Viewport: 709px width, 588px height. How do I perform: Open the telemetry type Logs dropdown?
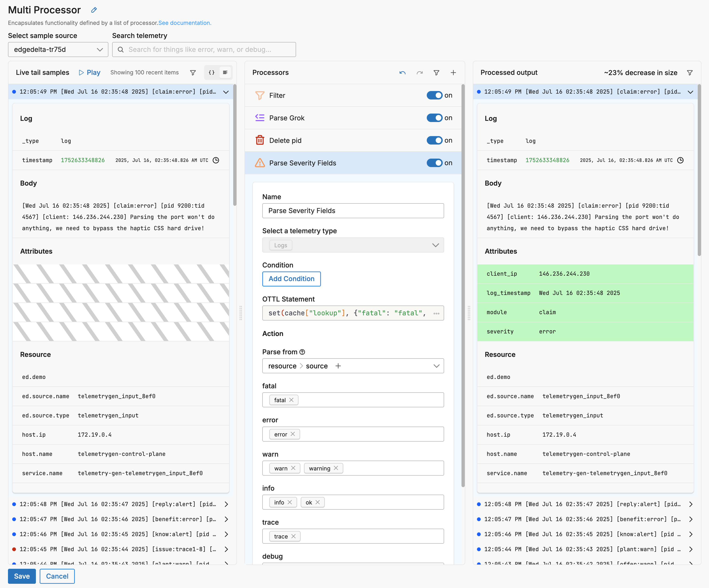coord(353,245)
